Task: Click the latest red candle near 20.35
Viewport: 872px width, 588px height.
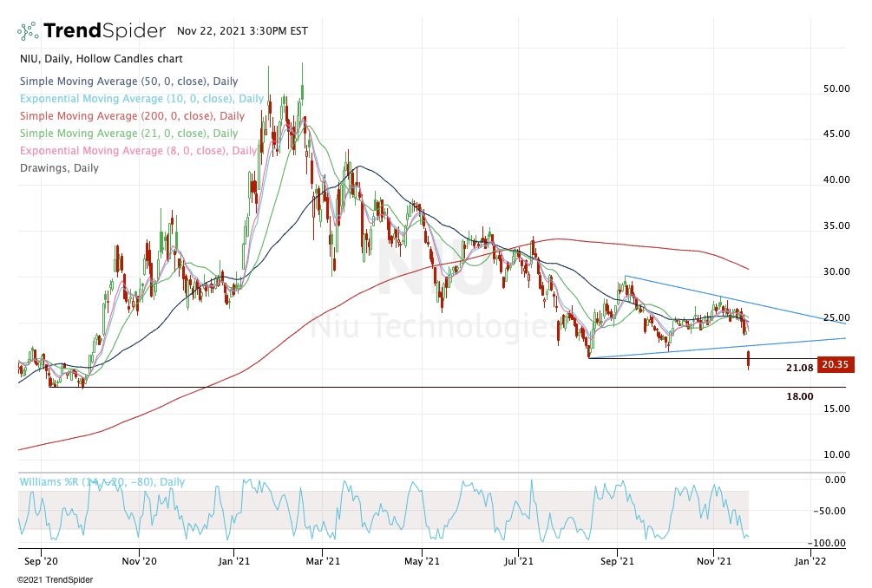Action: 748,361
